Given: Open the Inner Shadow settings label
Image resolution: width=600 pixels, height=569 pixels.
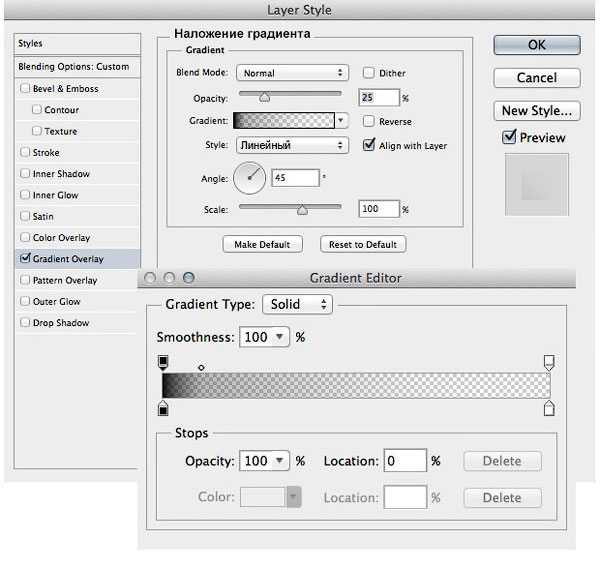Looking at the screenshot, I should click(x=61, y=174).
